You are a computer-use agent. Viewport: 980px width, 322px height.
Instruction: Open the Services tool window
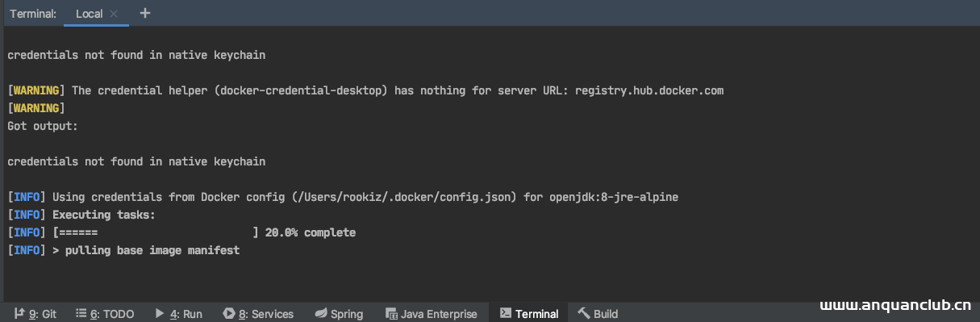(x=258, y=314)
